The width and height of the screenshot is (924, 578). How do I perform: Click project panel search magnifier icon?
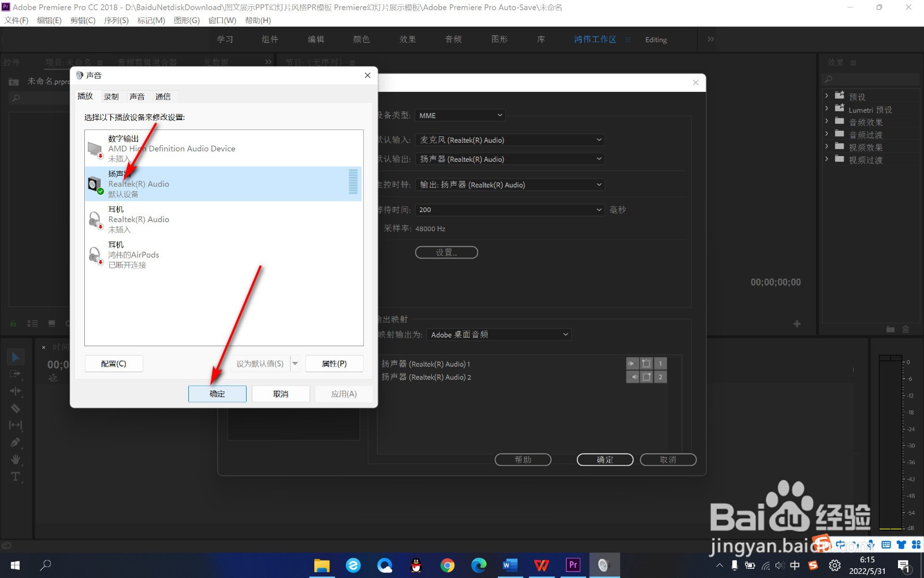pos(16,98)
